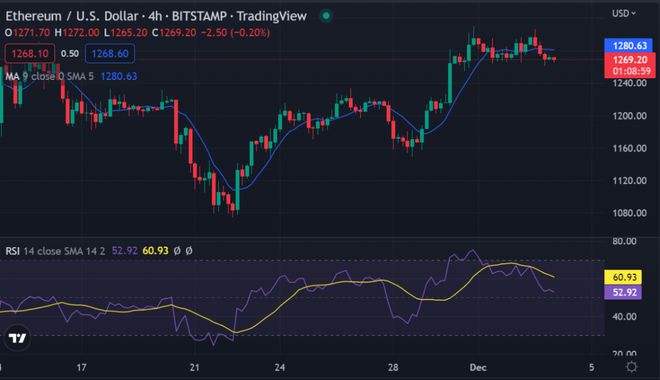Click the TradingView logo icon
The width and height of the screenshot is (660, 380).
tap(17, 338)
